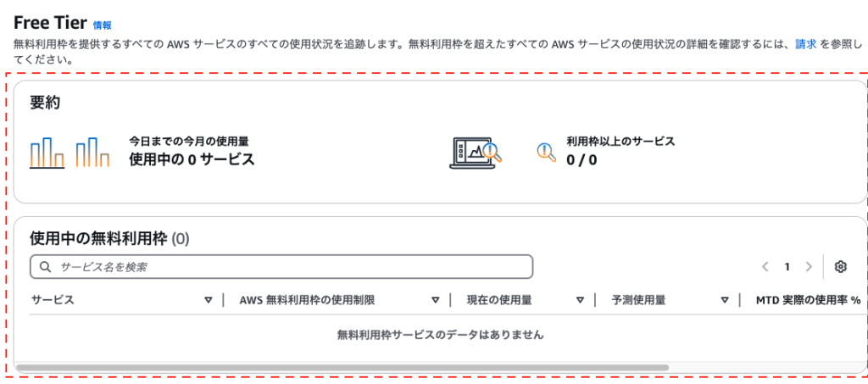868x384 pixels.
Task: Click the first bar chart usage icon
Action: click(x=47, y=153)
